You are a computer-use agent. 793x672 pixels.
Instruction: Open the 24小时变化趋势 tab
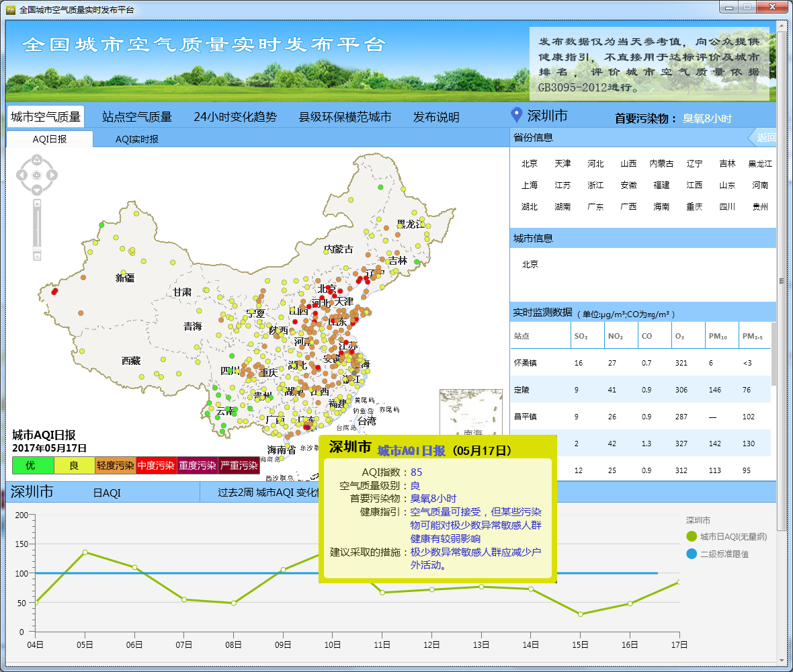coord(235,117)
